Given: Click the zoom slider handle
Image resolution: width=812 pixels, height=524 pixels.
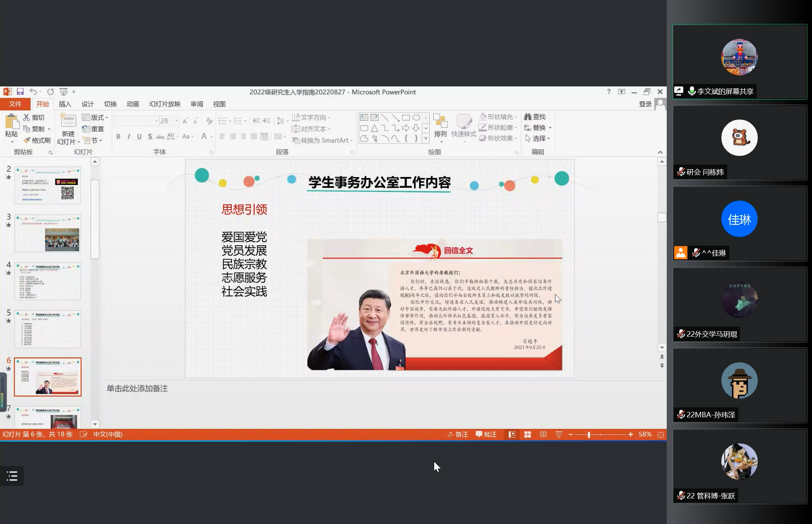Looking at the screenshot, I should tap(589, 435).
